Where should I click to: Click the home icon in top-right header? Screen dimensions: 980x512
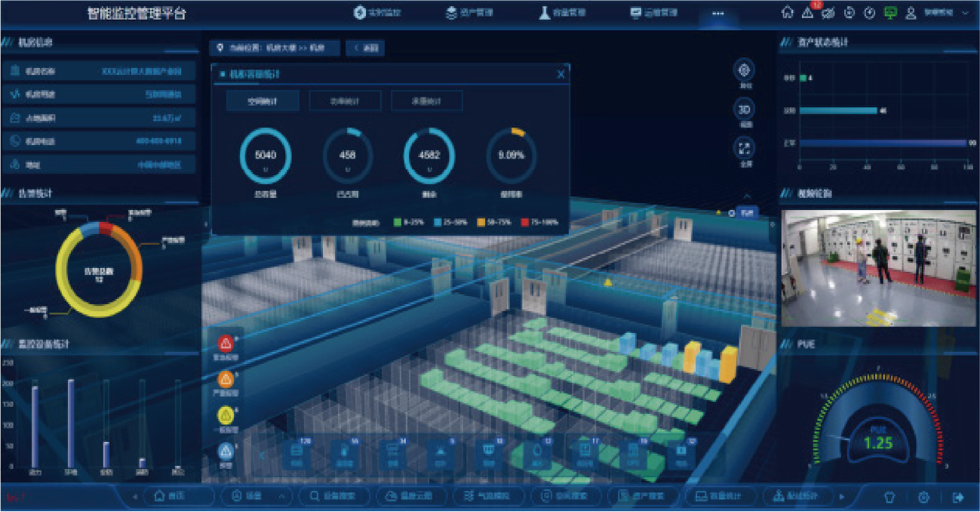click(788, 13)
